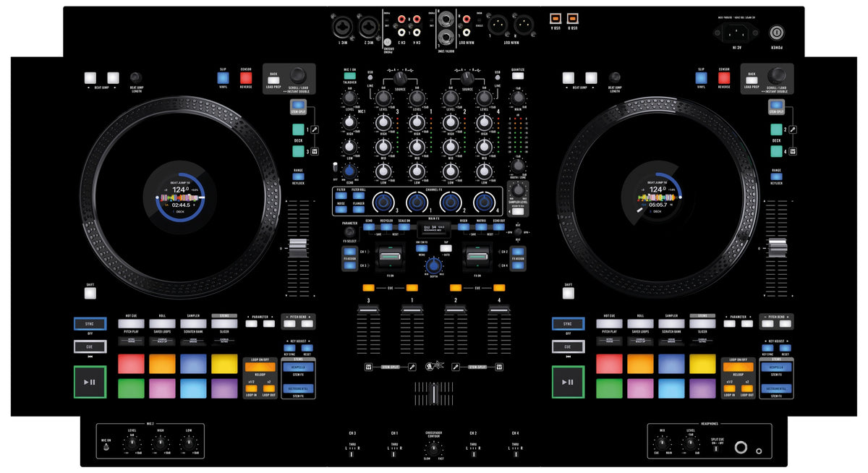This screenshot has height=473, width=868.
Task: Enable QUANTIZE in the mixer section
Action: [517, 74]
